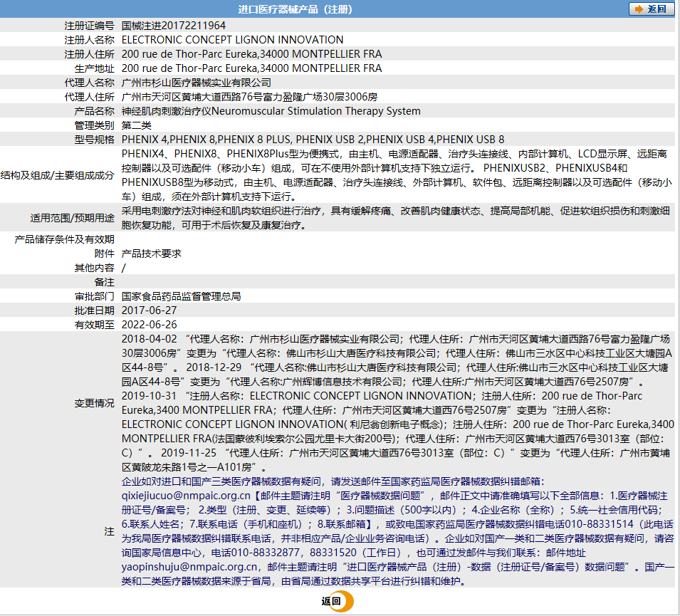Click the expiry date 2022-06-26

[150, 325]
